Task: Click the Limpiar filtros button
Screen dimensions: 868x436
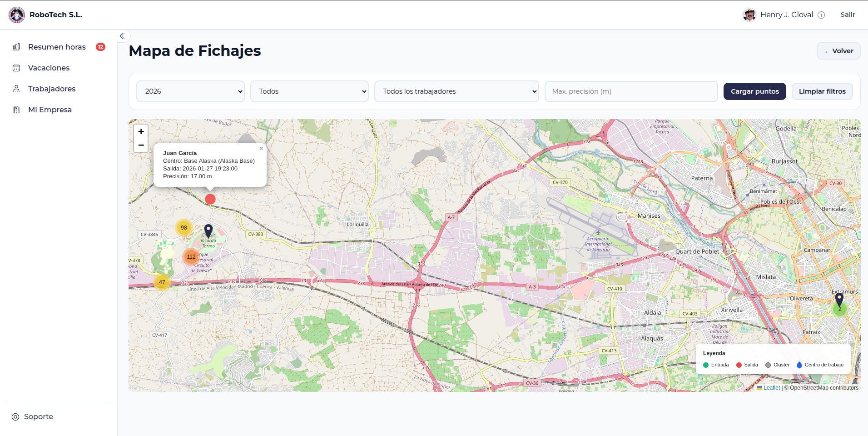Action: point(822,91)
